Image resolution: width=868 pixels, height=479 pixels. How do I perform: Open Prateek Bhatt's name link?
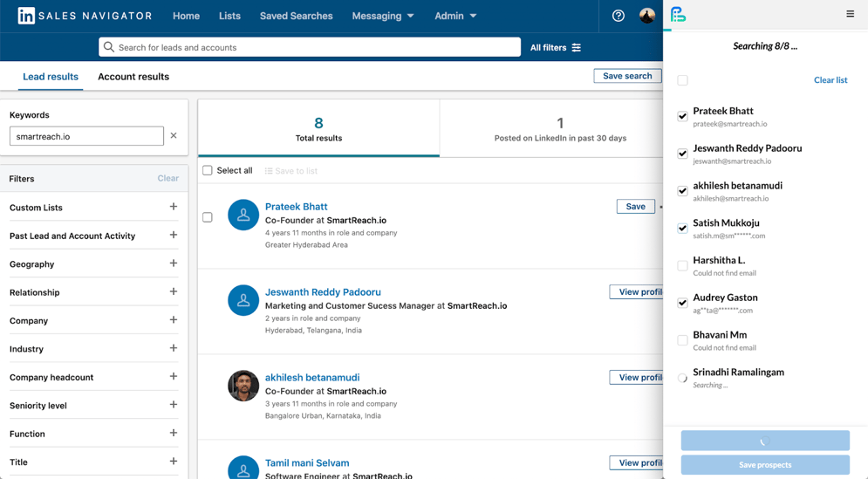pos(296,207)
